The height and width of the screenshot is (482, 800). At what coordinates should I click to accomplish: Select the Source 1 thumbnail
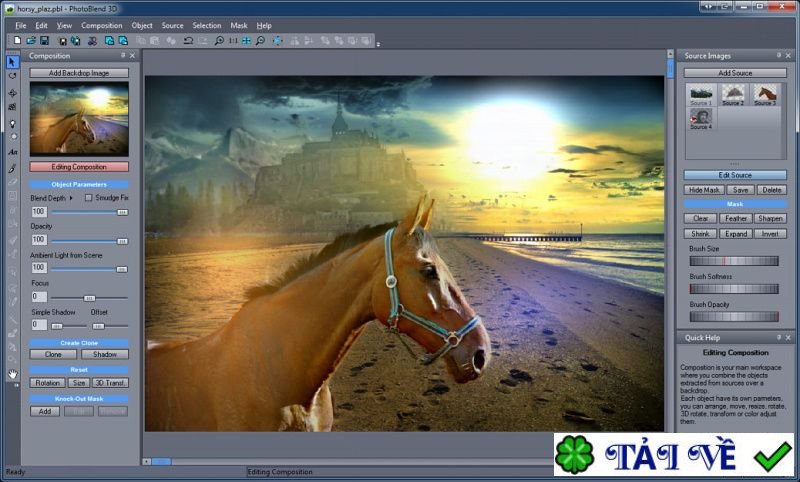pyautogui.click(x=701, y=95)
